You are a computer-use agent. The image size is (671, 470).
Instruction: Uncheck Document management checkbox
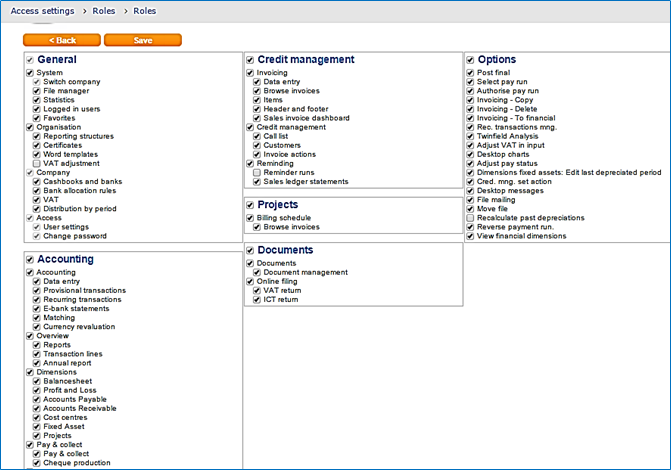click(x=257, y=272)
